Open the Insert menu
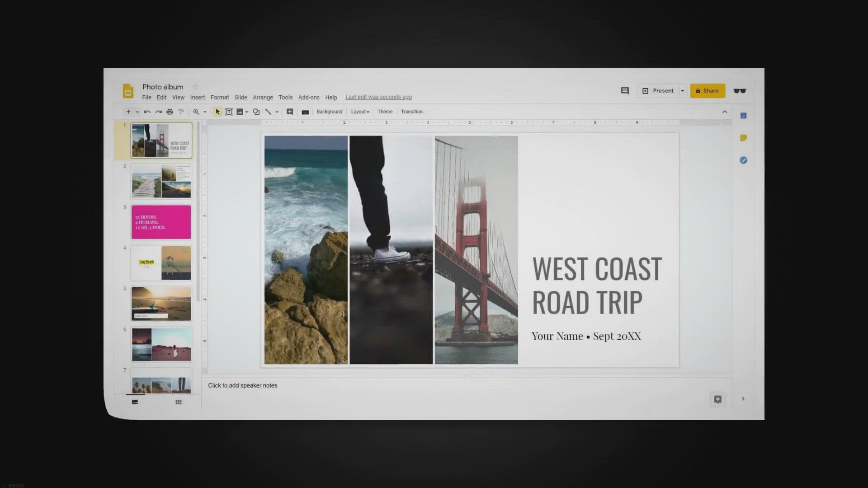The image size is (868, 488). (x=197, y=97)
